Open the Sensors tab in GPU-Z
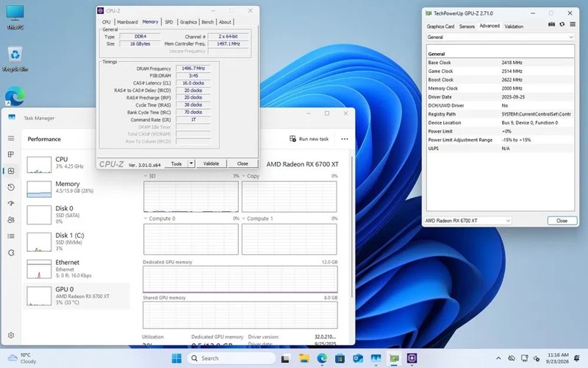588x368 pixels. pos(467,26)
